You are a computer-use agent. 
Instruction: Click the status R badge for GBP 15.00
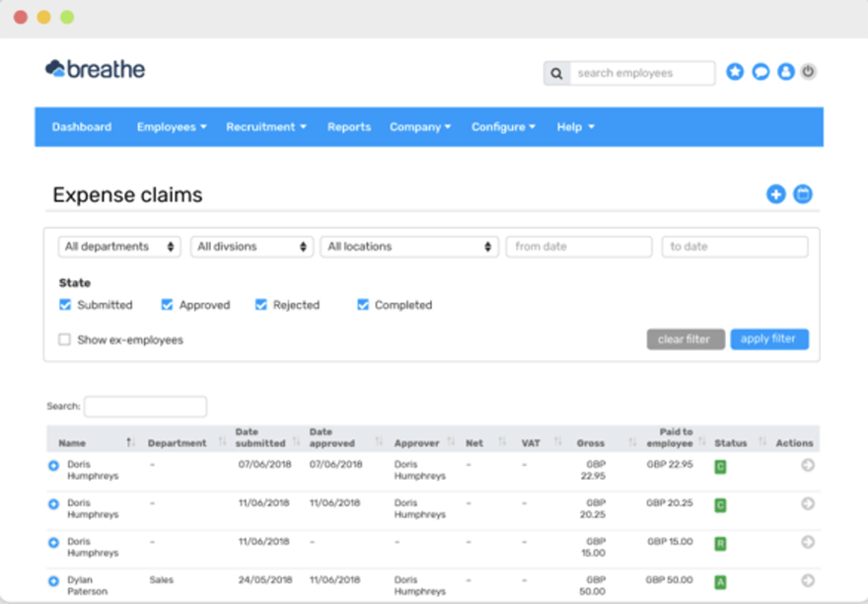point(720,544)
